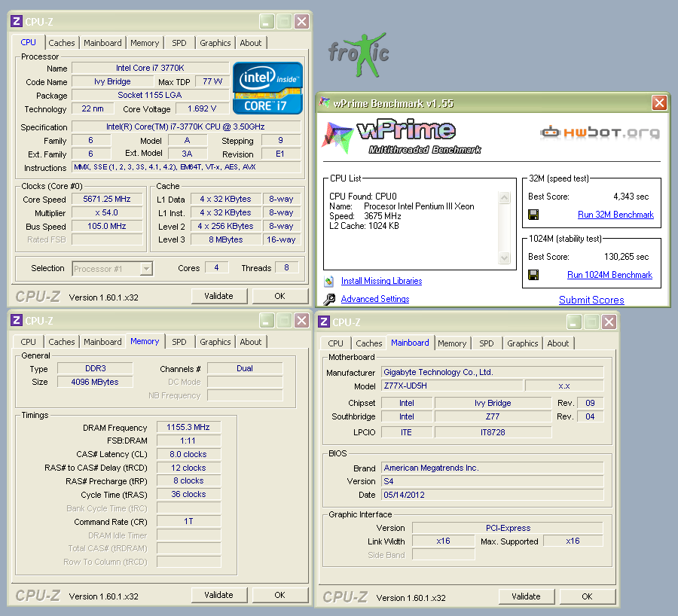Open SPD tab in Memory CPU-Z window
The width and height of the screenshot is (678, 616).
point(179,342)
